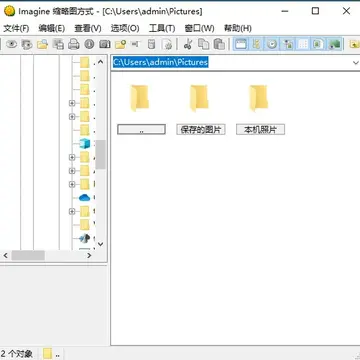Click the tree scrollbar down arrow
This screenshot has width=360, height=360.
[x=101, y=244]
